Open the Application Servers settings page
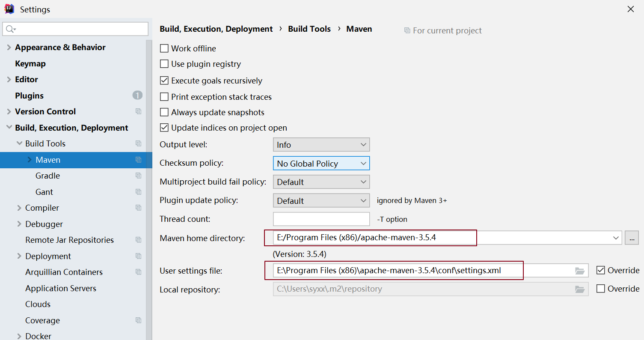644x340 pixels. (61, 288)
